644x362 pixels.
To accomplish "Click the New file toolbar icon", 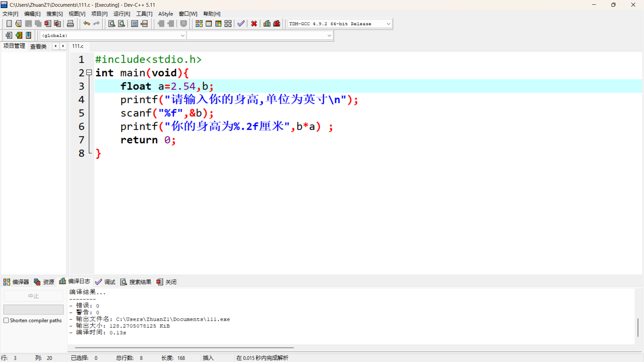I will point(9,23).
